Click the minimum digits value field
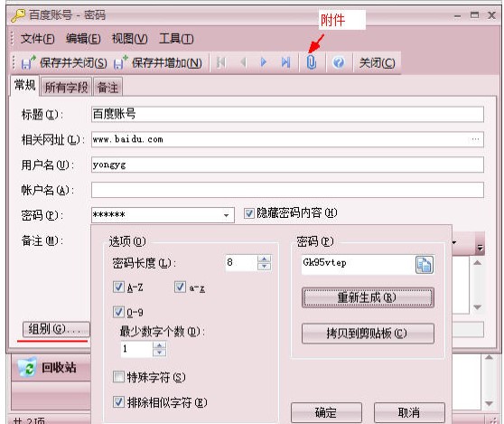504x424 pixels. (x=136, y=349)
